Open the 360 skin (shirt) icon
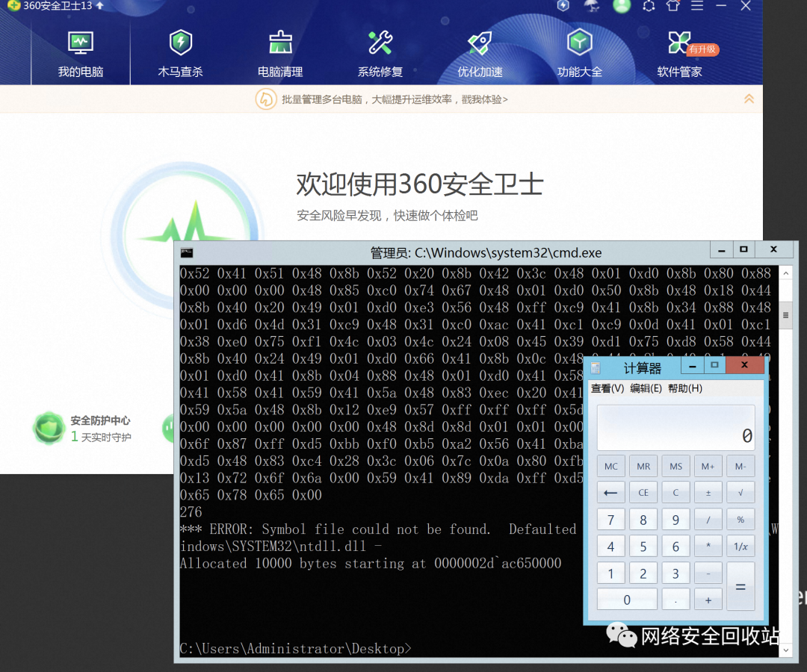This screenshot has width=807, height=672. tap(672, 6)
